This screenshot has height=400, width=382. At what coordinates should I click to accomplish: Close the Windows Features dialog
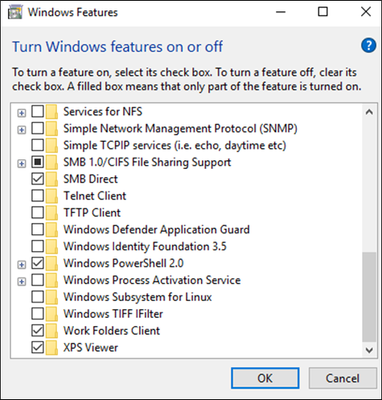pyautogui.click(x=366, y=12)
